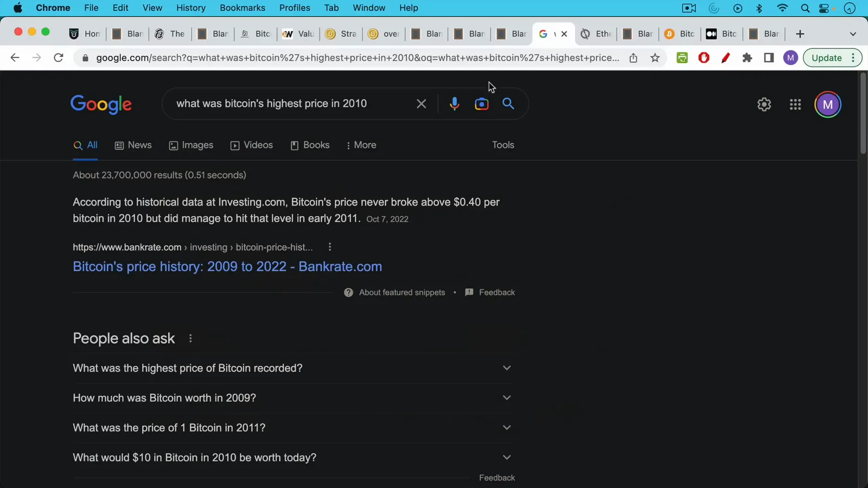Switch to Books results tab
Image resolution: width=868 pixels, height=488 pixels.
pos(310,145)
